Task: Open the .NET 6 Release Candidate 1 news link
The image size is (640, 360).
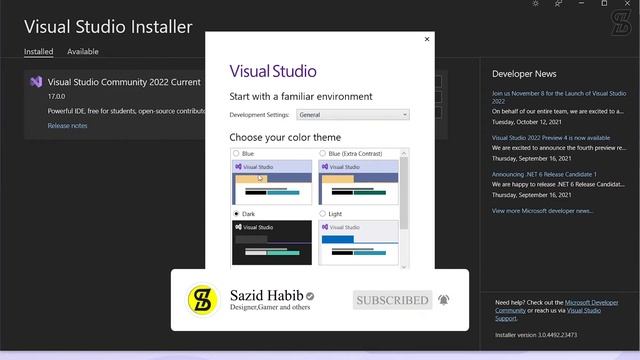Action: click(544, 174)
